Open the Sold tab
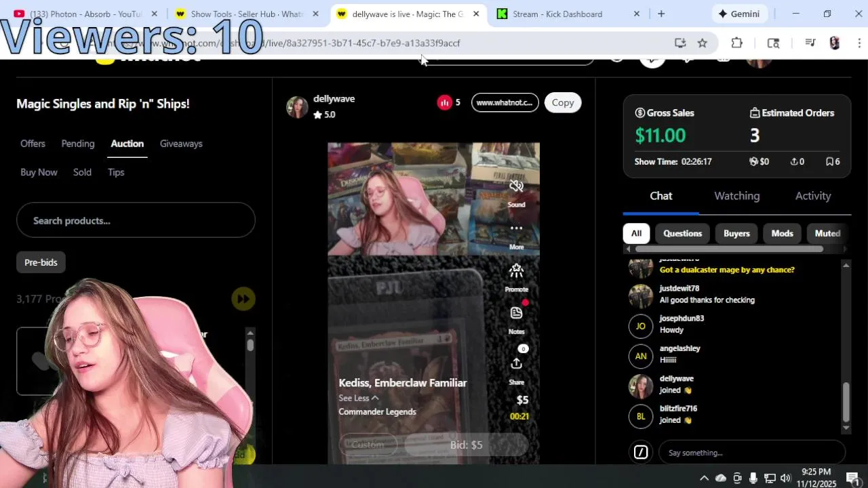This screenshot has width=868, height=488. [82, 172]
